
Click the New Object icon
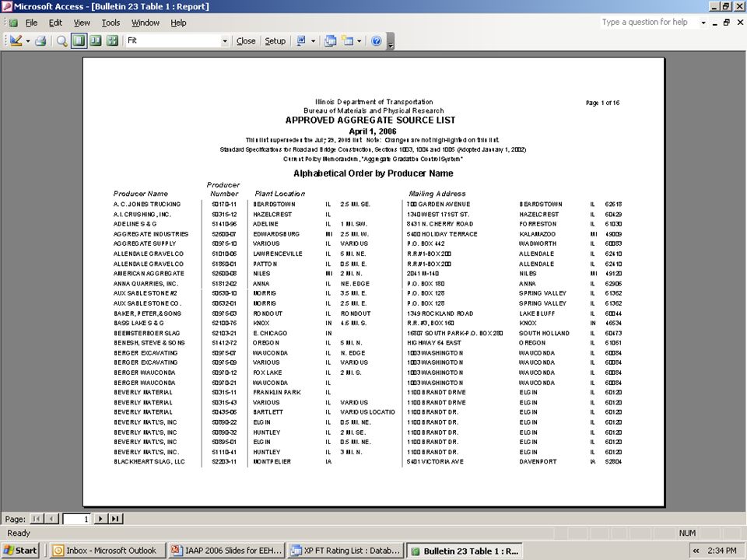pyautogui.click(x=348, y=41)
